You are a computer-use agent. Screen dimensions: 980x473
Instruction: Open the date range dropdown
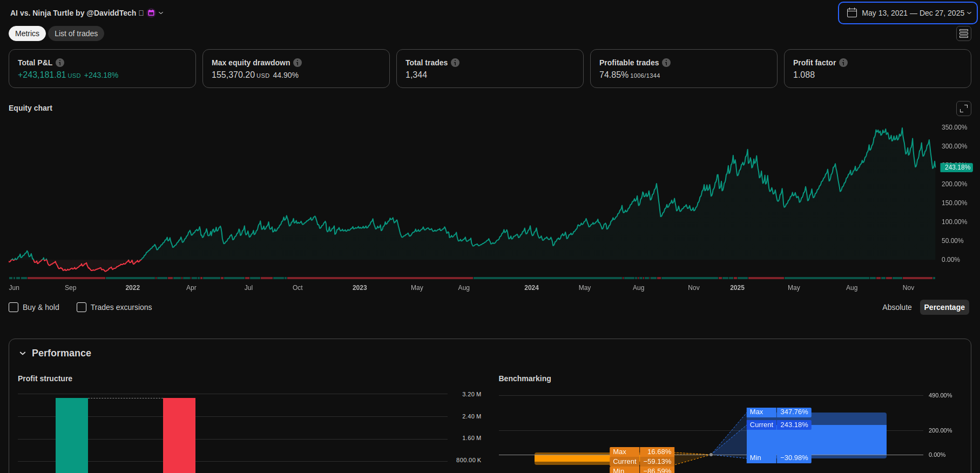coord(908,13)
